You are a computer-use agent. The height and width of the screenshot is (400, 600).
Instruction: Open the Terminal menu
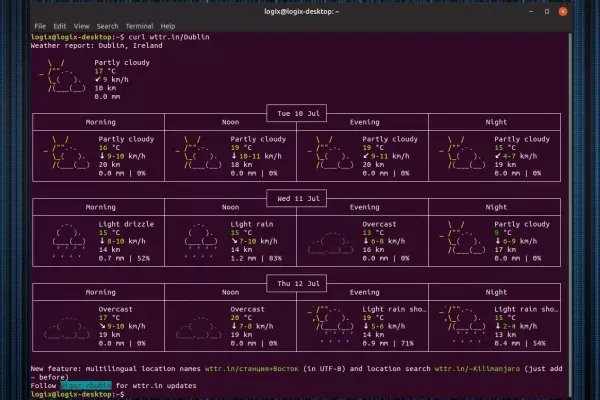[139, 26]
